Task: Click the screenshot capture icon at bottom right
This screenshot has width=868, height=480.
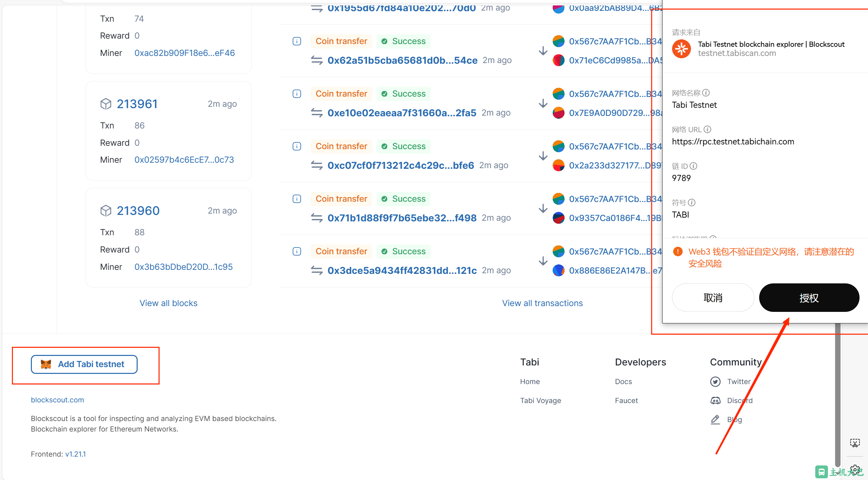Action: click(x=855, y=443)
